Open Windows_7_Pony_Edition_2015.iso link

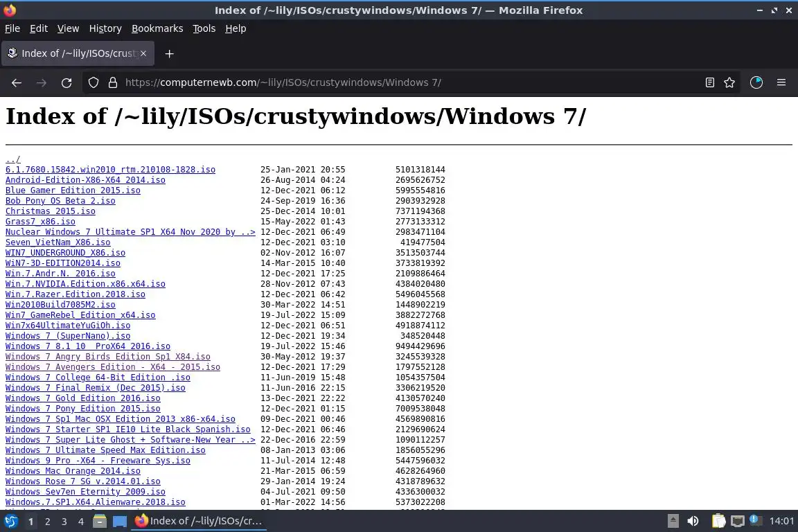click(x=83, y=409)
